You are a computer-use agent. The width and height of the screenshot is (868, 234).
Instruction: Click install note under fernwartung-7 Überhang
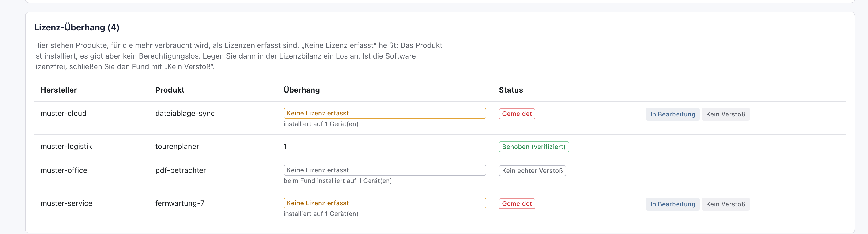coord(321,214)
